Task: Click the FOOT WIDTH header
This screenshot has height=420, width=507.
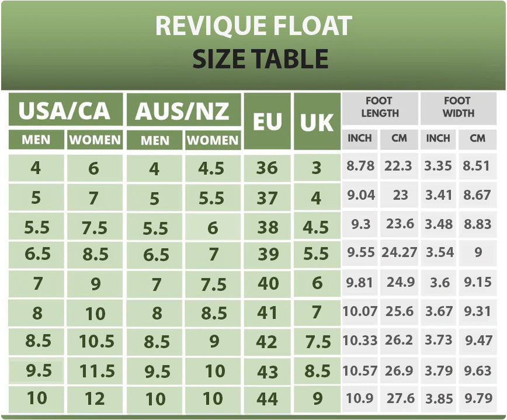Action: click(458, 107)
